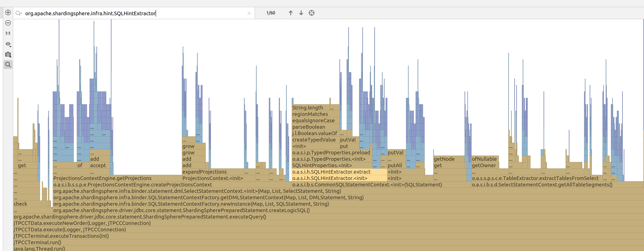Viewport: 644px width, 251px height.
Task: Click the crosshair navigate-to-match icon
Action: pos(312,13)
